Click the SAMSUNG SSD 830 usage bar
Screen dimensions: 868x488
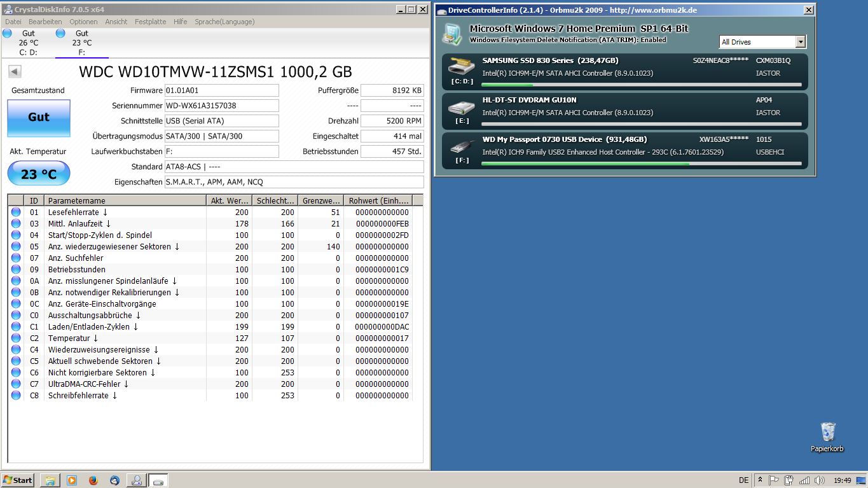pos(641,84)
